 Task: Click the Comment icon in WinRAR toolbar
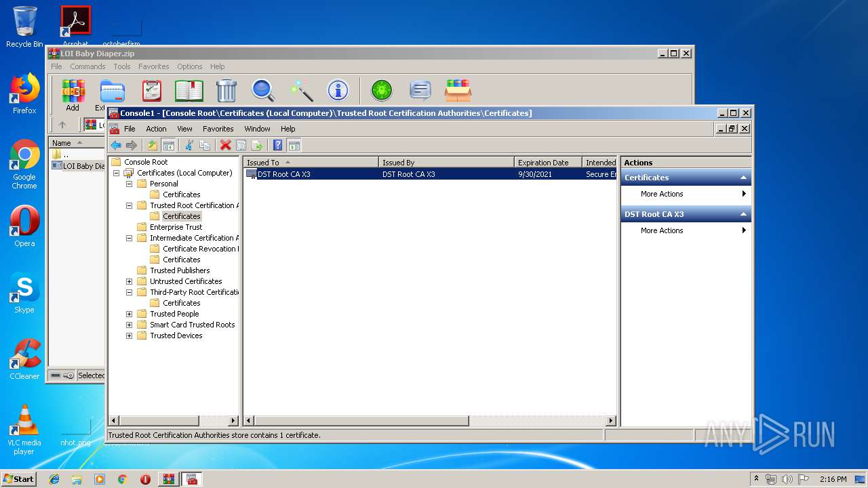pos(420,90)
